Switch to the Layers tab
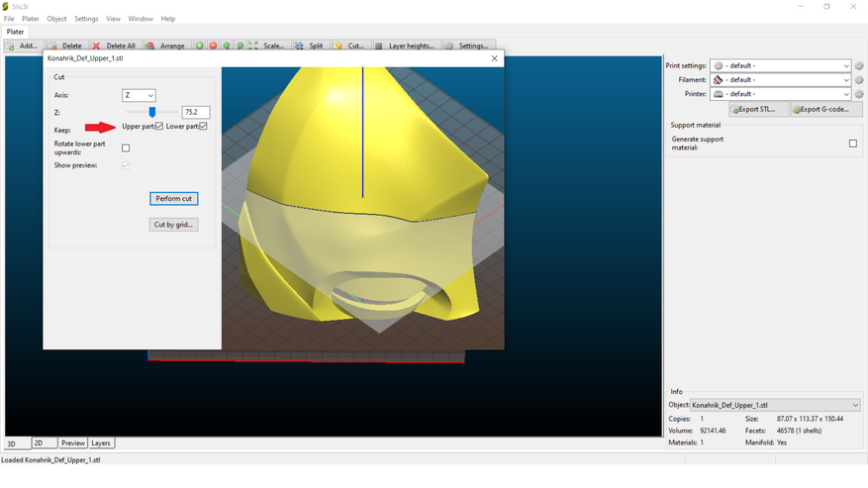The image size is (868, 488). [x=101, y=443]
